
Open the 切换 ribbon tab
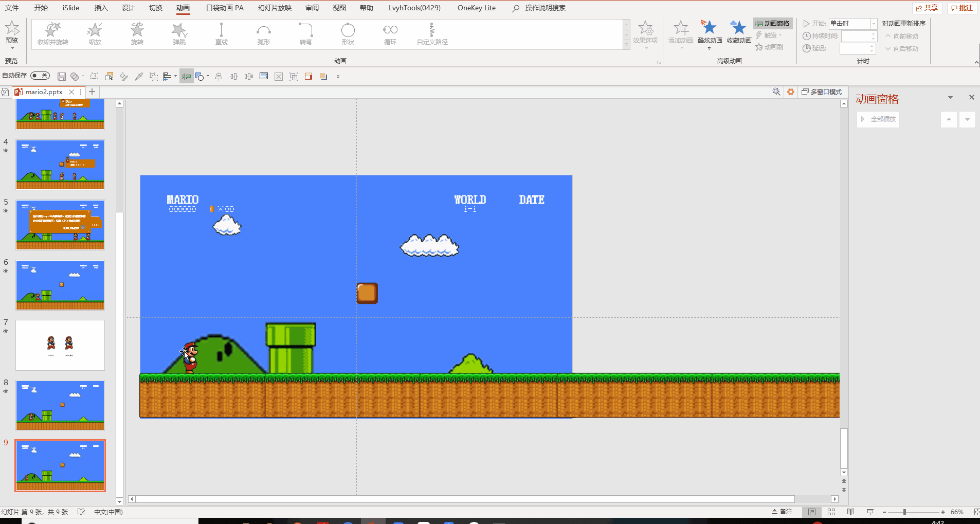pos(156,8)
